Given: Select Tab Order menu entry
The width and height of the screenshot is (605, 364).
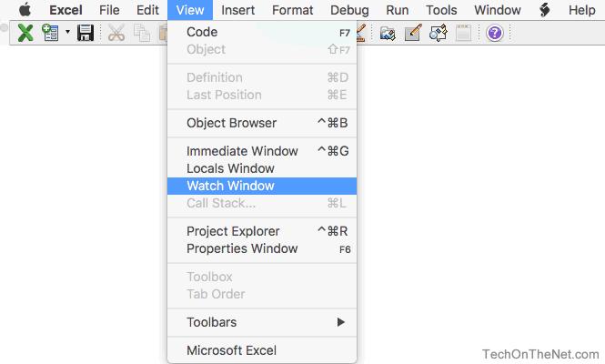Looking at the screenshot, I should [262, 294].
